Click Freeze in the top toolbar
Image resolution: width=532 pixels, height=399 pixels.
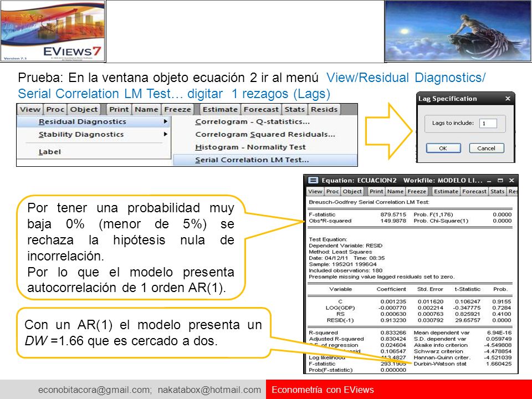pos(177,110)
